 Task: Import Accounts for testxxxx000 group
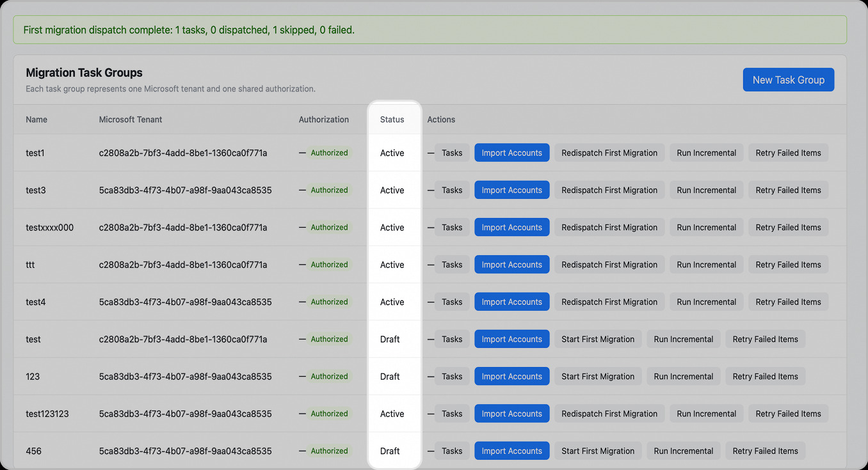pyautogui.click(x=511, y=227)
